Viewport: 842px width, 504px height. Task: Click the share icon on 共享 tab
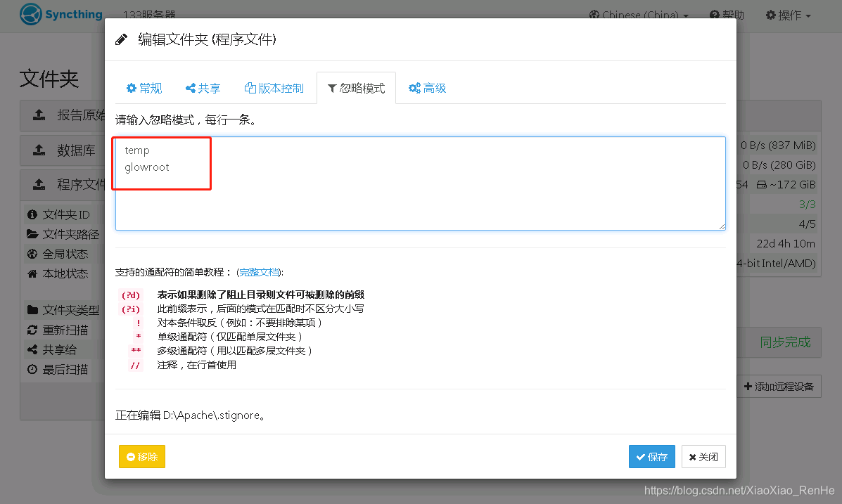pyautogui.click(x=190, y=88)
